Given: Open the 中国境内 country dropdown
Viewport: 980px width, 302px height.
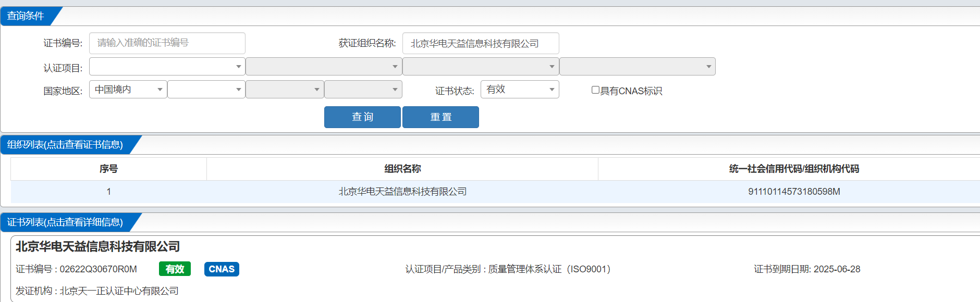Looking at the screenshot, I should [128, 90].
